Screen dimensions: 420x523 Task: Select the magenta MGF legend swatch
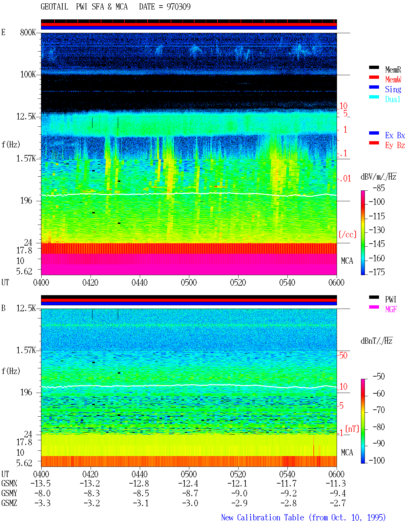(x=374, y=307)
